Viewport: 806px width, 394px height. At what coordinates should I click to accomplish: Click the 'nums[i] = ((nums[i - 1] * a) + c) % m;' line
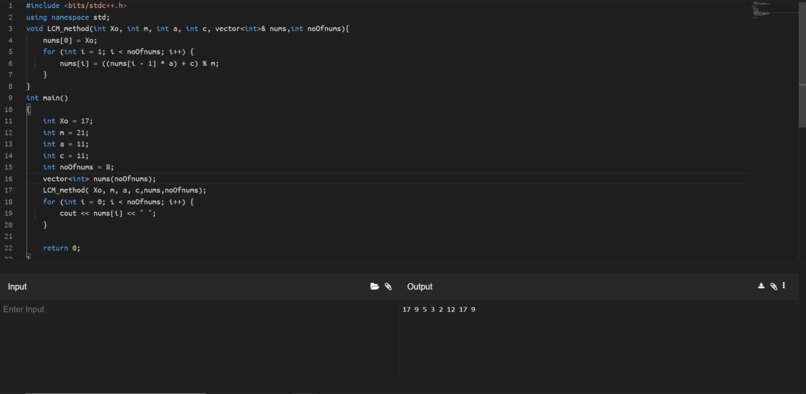[x=139, y=64]
